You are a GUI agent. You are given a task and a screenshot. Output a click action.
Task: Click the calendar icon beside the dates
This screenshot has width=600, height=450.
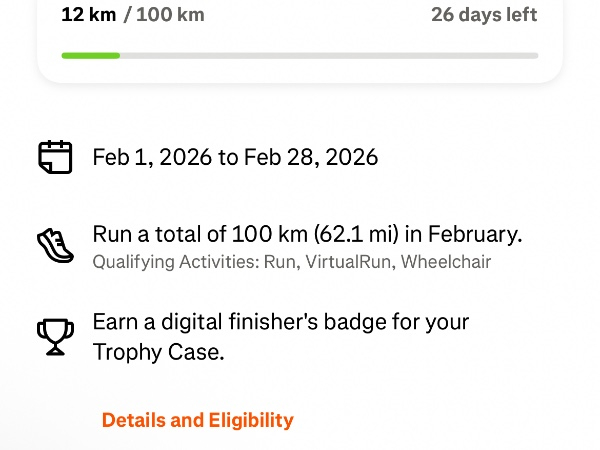[x=56, y=157]
